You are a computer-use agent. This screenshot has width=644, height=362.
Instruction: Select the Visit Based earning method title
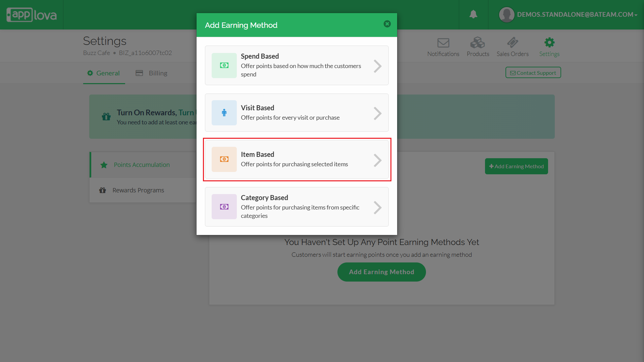point(257,108)
